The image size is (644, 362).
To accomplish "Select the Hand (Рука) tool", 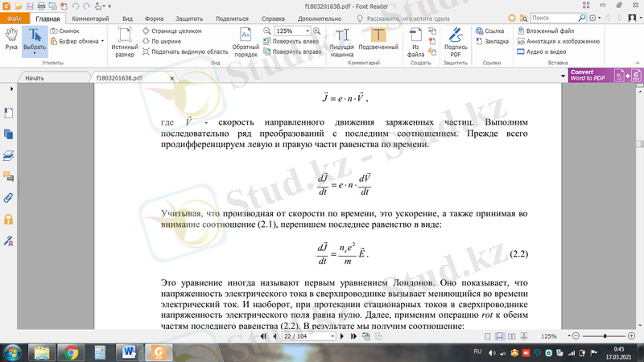I will [11, 38].
